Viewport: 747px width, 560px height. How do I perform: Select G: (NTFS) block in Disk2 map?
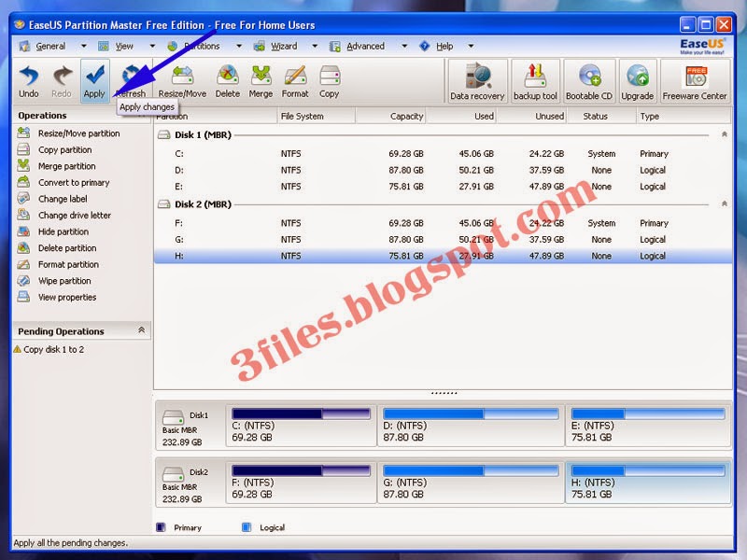pyautogui.click(x=471, y=483)
